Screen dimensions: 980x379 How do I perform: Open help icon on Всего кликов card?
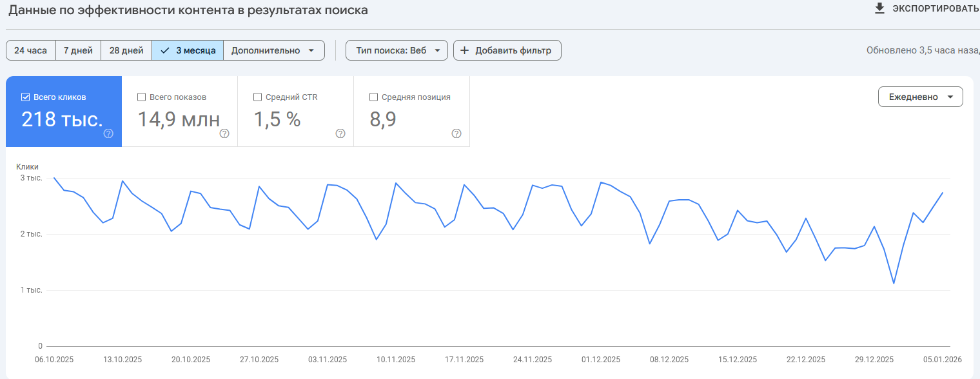click(x=108, y=133)
